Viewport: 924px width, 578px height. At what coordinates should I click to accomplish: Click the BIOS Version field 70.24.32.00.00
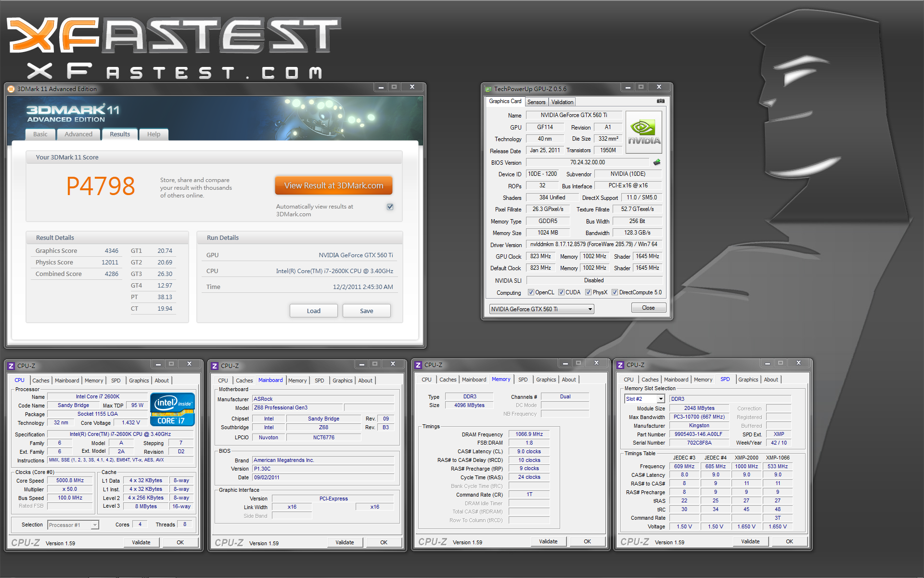(588, 162)
